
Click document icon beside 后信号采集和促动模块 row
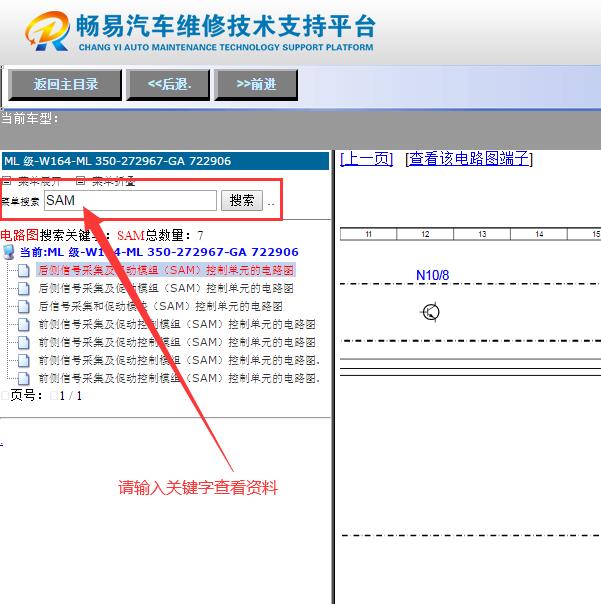[24, 307]
